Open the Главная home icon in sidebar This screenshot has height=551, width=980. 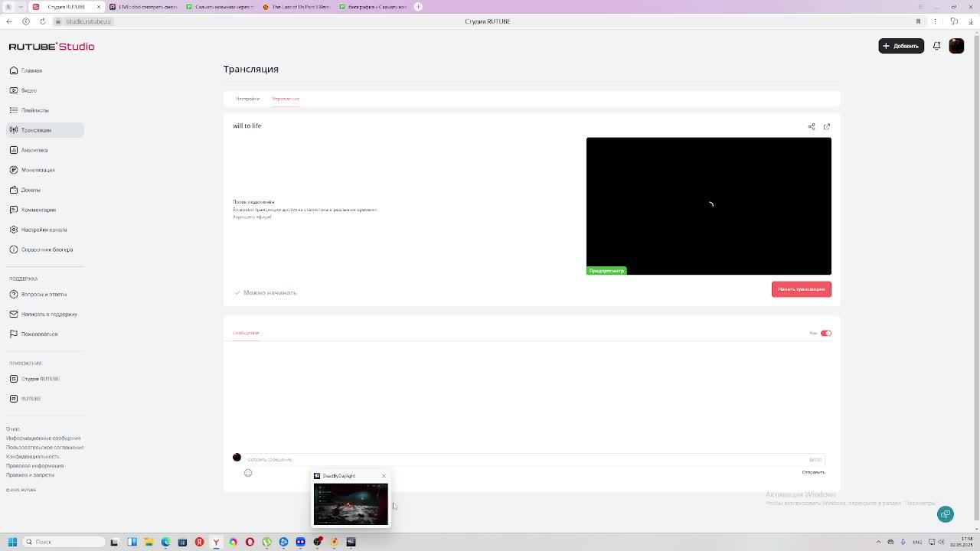(14, 70)
